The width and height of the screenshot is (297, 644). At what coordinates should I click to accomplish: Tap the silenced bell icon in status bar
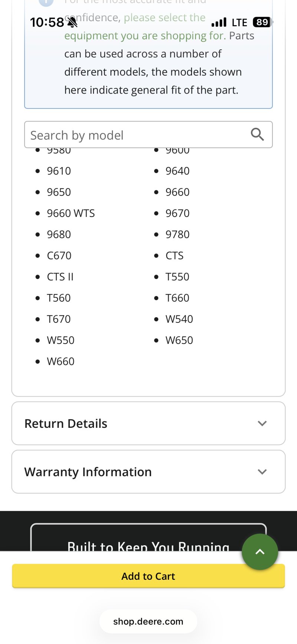pos(72,23)
